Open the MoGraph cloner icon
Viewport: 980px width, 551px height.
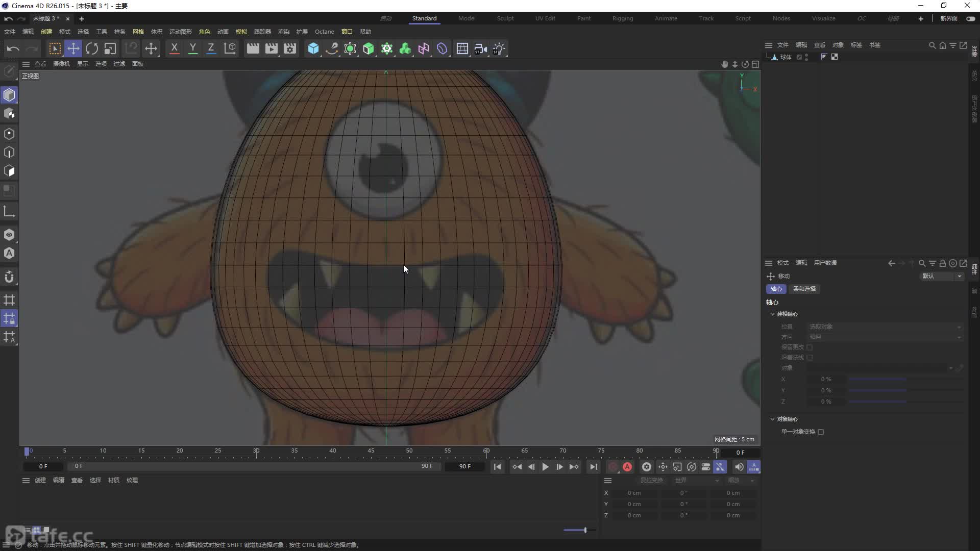pyautogui.click(x=387, y=48)
